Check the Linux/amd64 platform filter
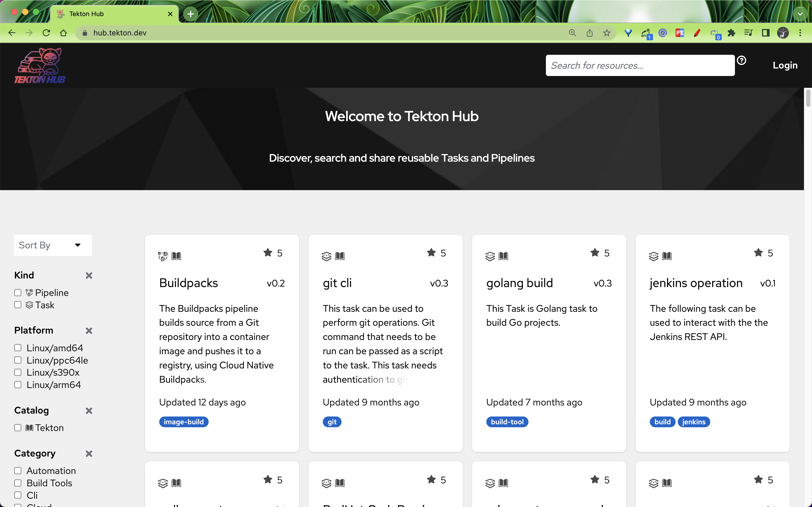Viewport: 812px width, 507px height. click(x=18, y=348)
